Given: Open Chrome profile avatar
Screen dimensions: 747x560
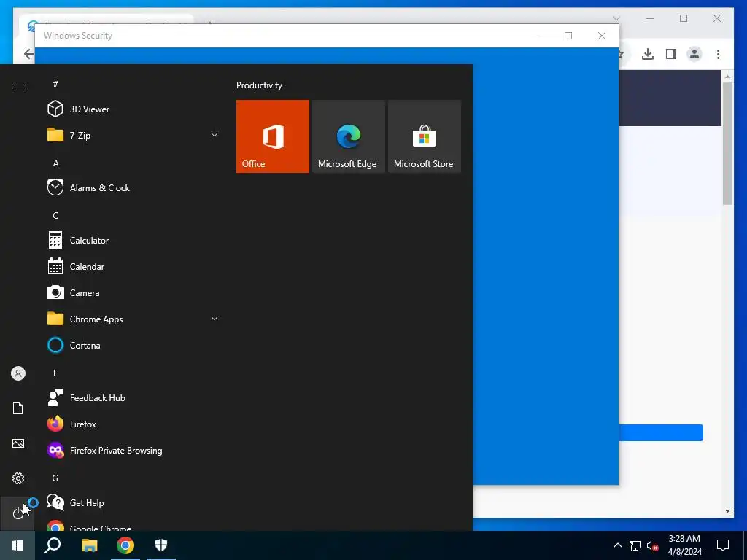Looking at the screenshot, I should (694, 54).
